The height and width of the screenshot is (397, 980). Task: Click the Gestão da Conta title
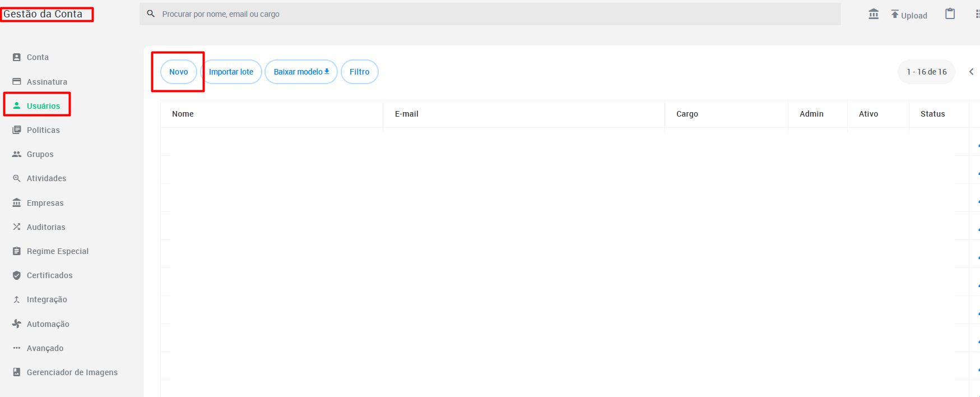point(43,13)
